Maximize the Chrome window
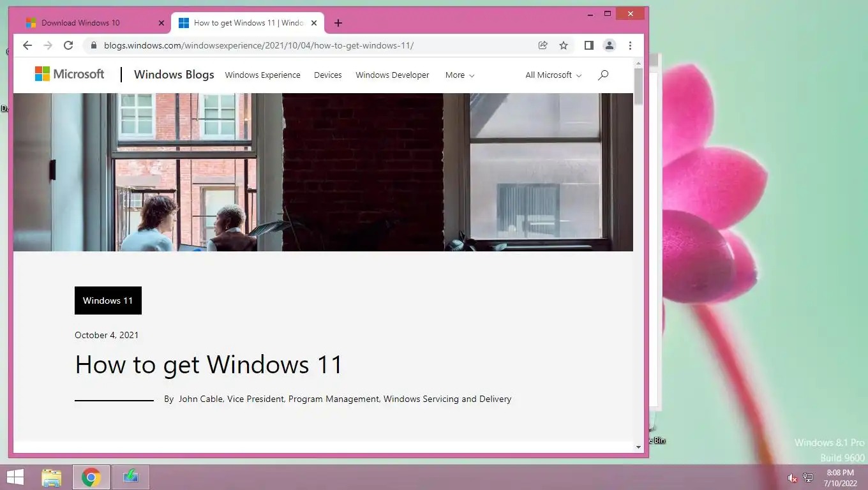 coord(607,13)
